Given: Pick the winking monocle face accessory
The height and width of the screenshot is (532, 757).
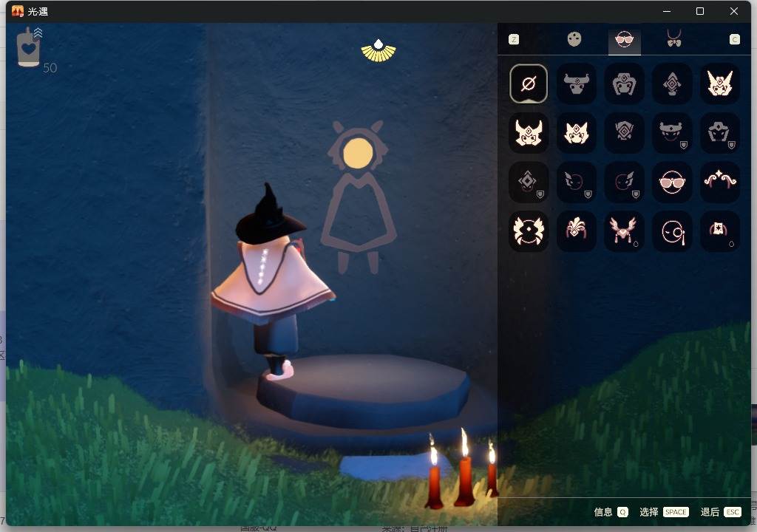Looking at the screenshot, I should (x=672, y=231).
